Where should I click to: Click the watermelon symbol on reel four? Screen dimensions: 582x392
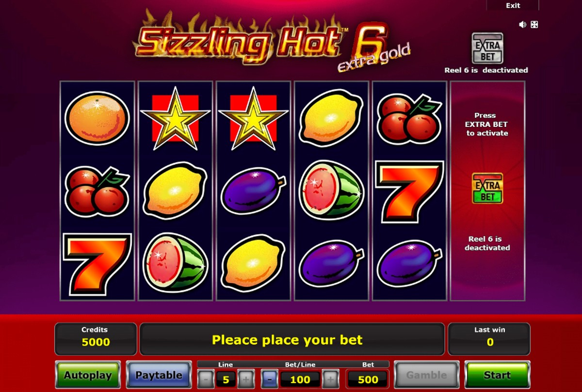331,189
